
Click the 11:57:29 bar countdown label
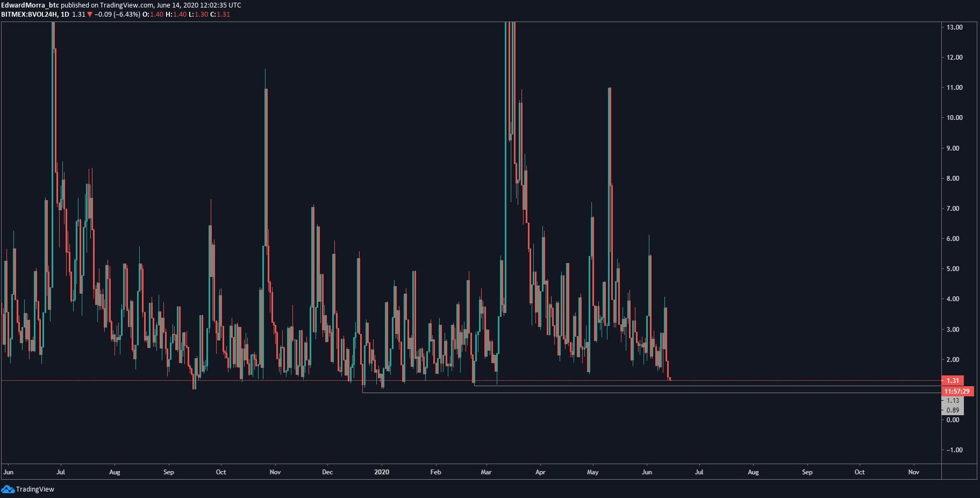[957, 391]
